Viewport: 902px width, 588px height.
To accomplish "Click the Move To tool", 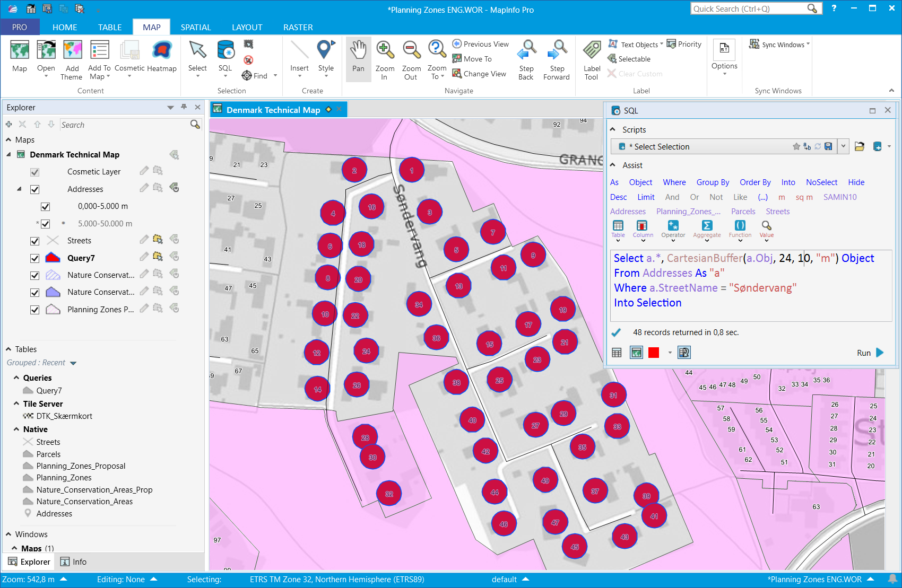I will coord(472,59).
